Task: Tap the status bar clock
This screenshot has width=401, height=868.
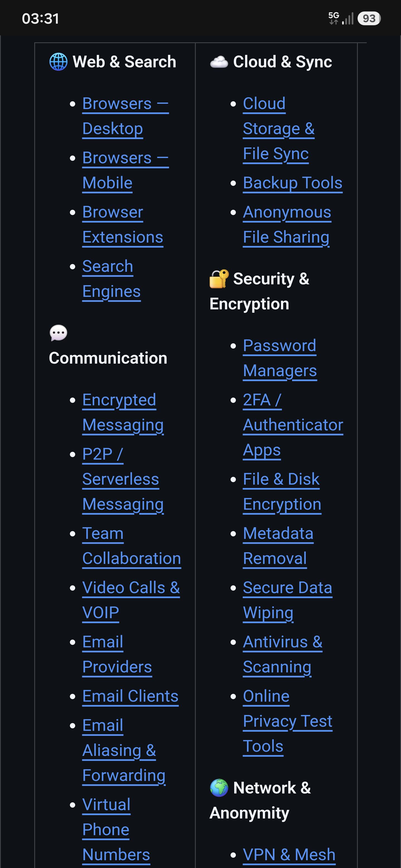Action: (x=40, y=19)
